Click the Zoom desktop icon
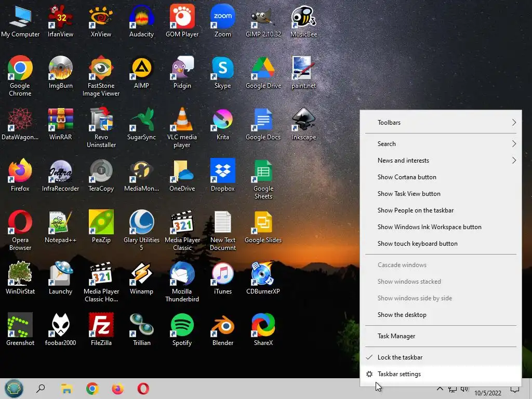This screenshot has width=532, height=399. [x=222, y=21]
